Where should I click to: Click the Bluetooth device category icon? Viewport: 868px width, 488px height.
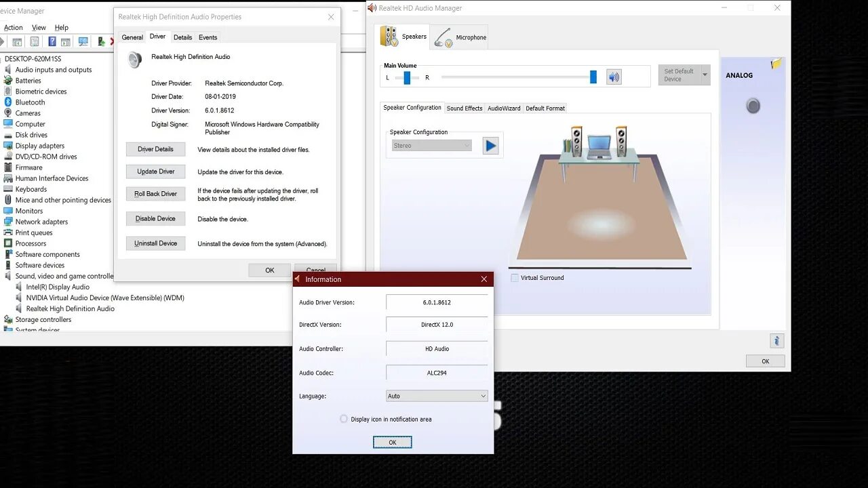(x=8, y=102)
